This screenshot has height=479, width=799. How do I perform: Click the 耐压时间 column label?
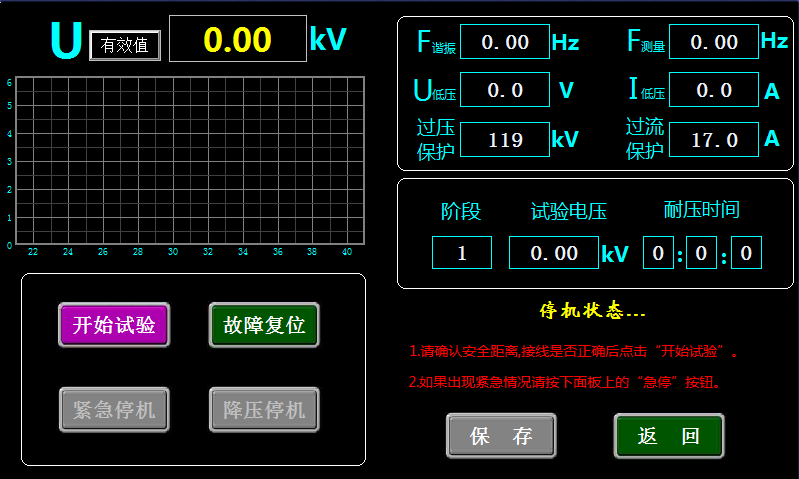[702, 209]
